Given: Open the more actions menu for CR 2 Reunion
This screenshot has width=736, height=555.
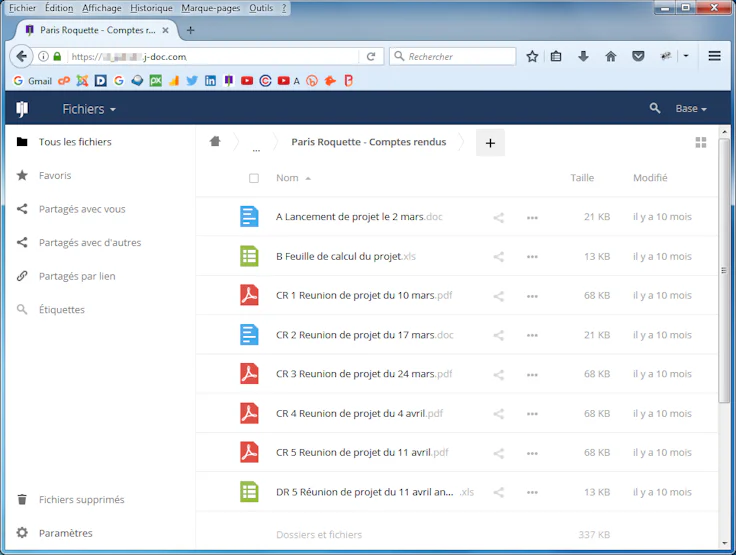Looking at the screenshot, I should [x=532, y=335].
